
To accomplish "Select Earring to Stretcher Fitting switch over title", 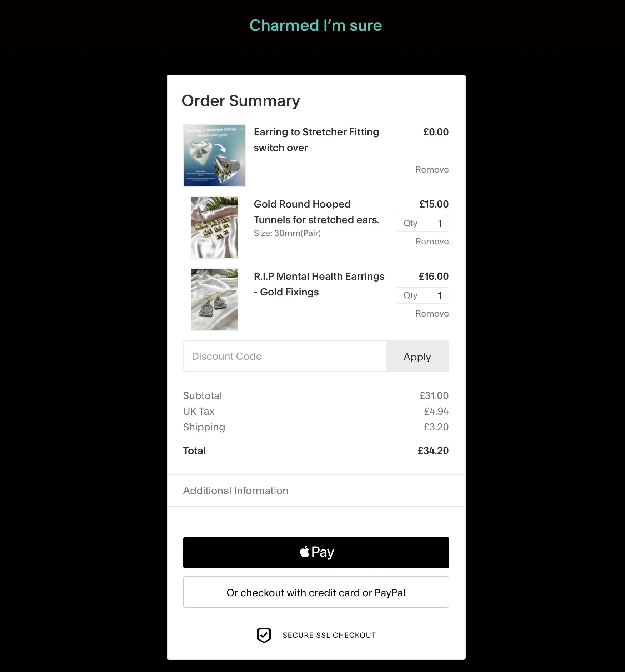I will click(316, 140).
